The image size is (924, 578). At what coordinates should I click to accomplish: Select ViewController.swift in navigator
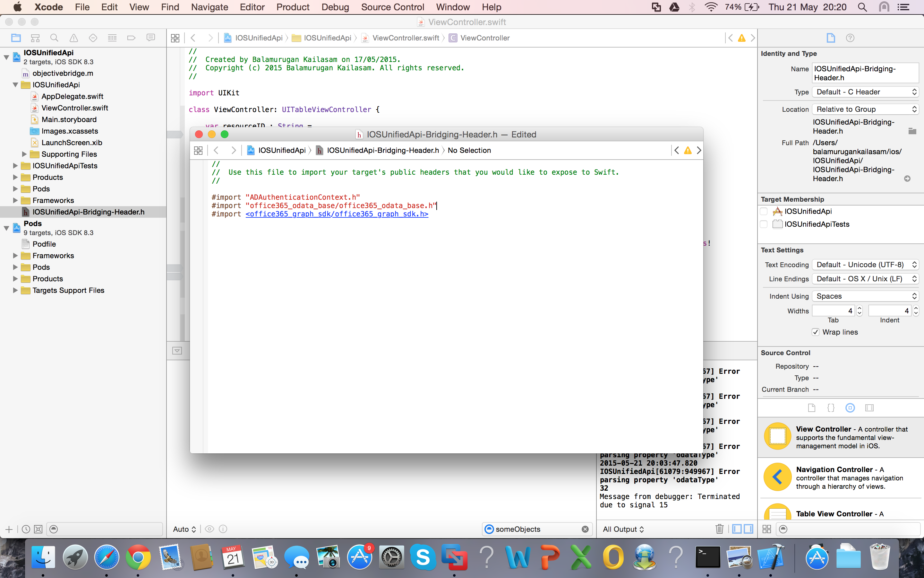pos(75,108)
